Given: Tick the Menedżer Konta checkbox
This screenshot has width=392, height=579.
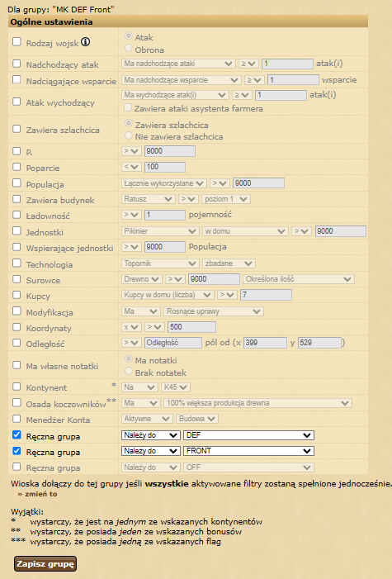Looking at the screenshot, I should (x=17, y=419).
